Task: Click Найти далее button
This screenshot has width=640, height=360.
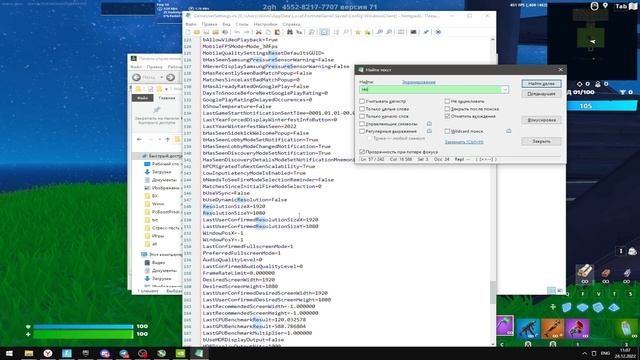Action: coord(541,84)
